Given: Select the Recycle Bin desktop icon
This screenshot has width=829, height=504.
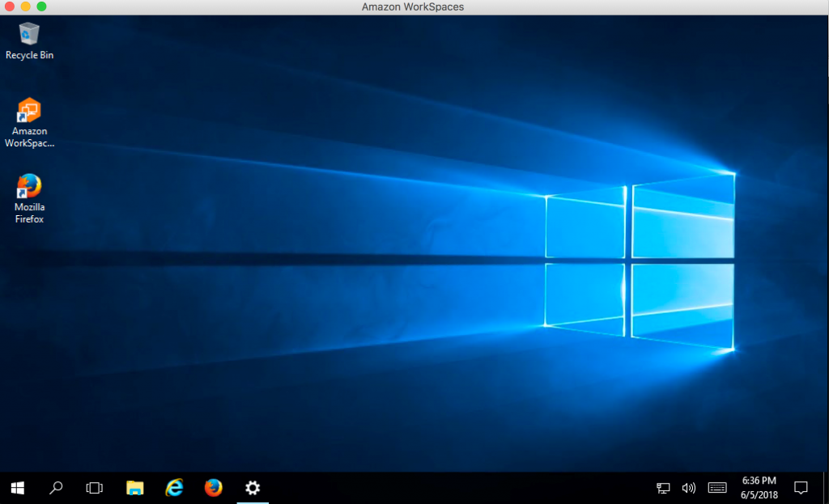Looking at the screenshot, I should tap(29, 35).
